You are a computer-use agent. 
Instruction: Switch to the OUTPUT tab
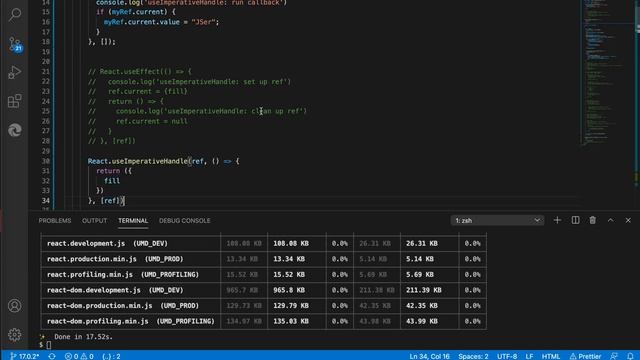[x=94, y=220]
